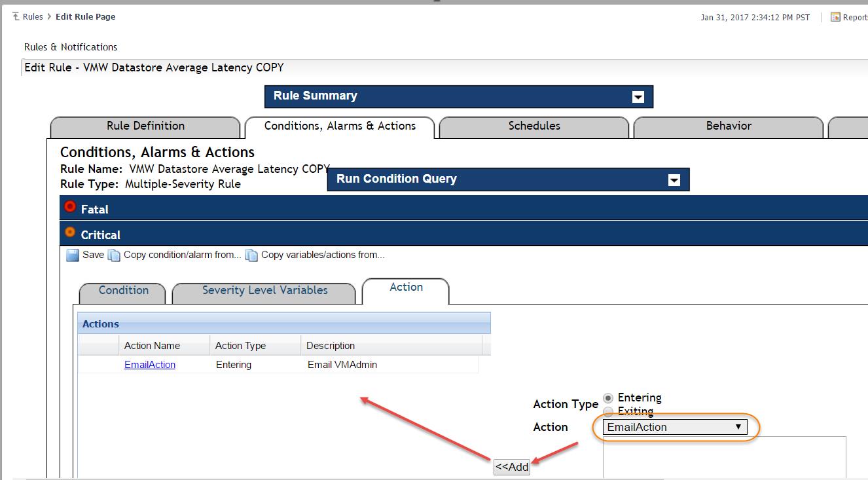
Task: Click the orange Critical severity icon
Action: 70,232
